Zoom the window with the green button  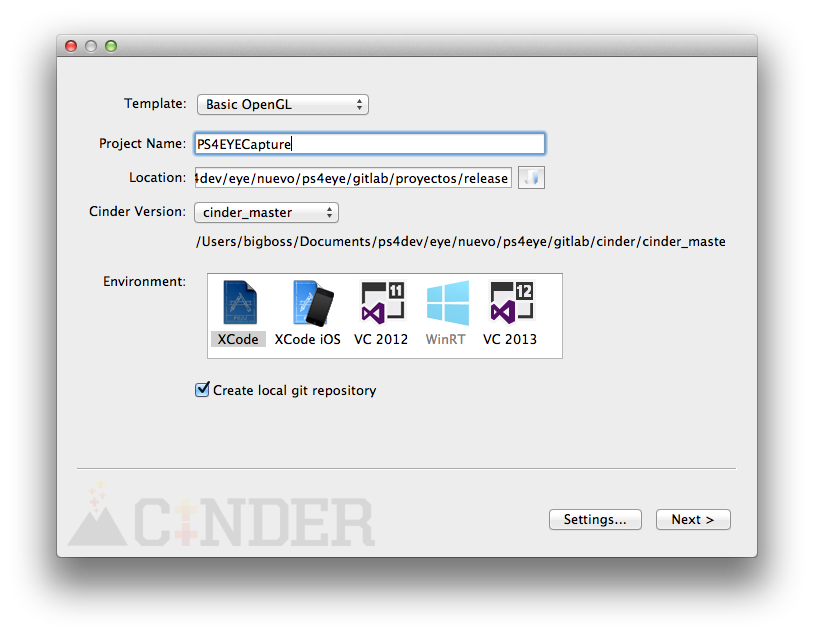[111, 46]
